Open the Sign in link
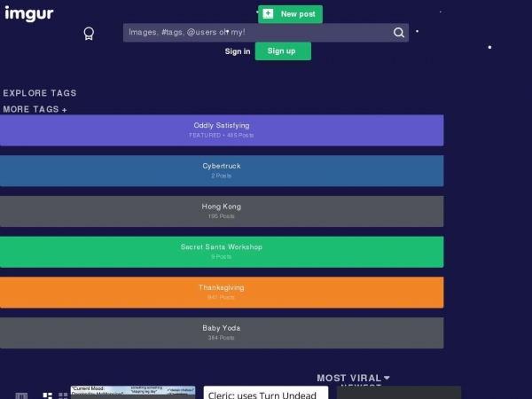Screen dimensions: 532x399 238,51
